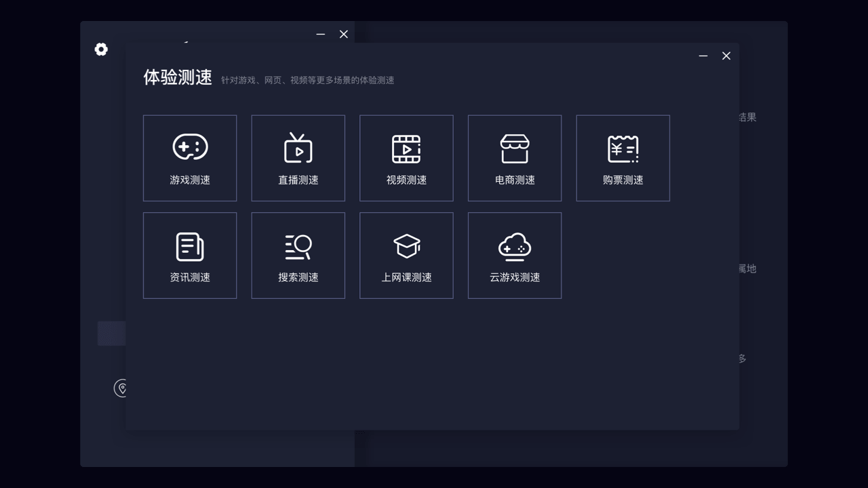
Task: Select the cloud icon on the 云游戏测速 tile
Action: [514, 246]
